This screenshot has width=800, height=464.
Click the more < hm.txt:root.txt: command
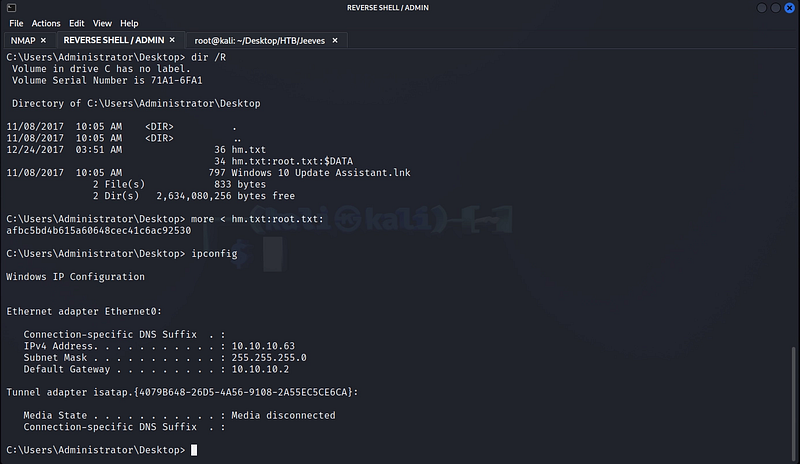click(257, 219)
